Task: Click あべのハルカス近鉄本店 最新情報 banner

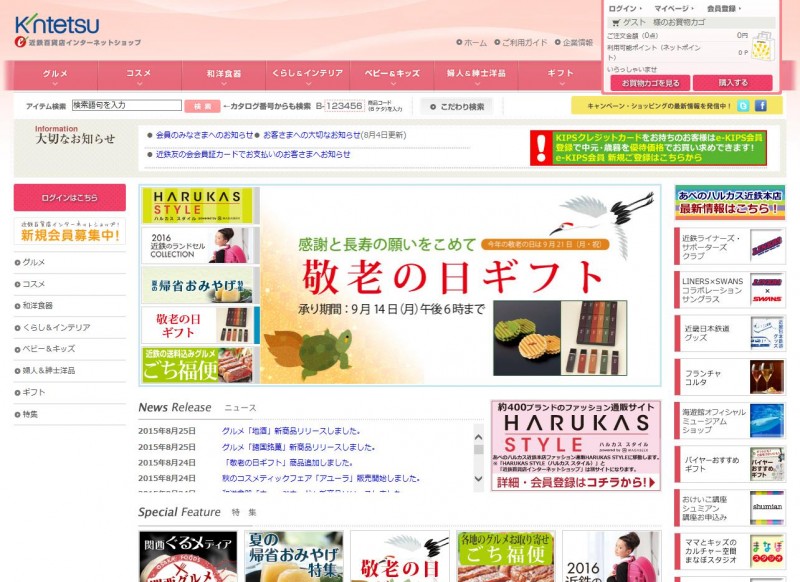Action: click(x=730, y=203)
